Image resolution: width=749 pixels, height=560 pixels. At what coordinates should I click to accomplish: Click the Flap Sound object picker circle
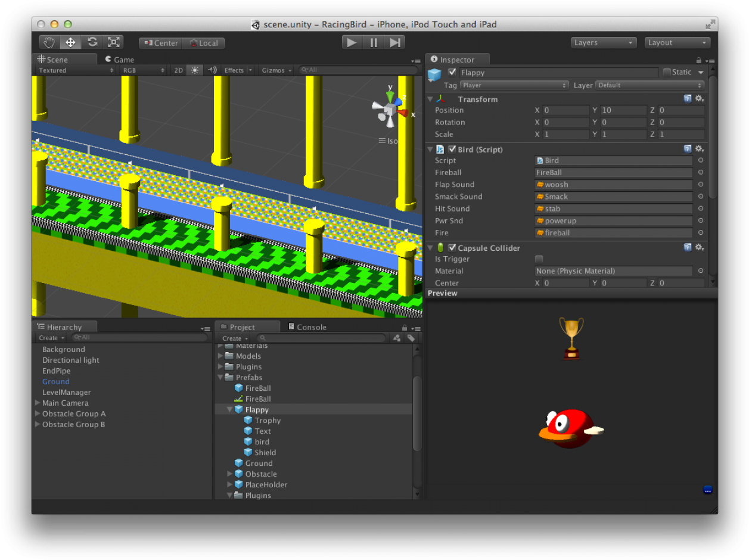pyautogui.click(x=701, y=185)
